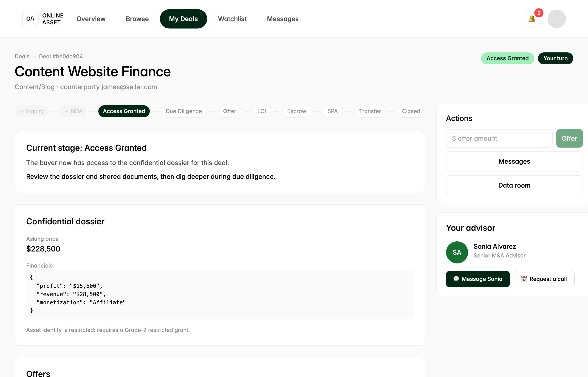Click the Offers section heading
588x377 pixels.
pyautogui.click(x=38, y=373)
